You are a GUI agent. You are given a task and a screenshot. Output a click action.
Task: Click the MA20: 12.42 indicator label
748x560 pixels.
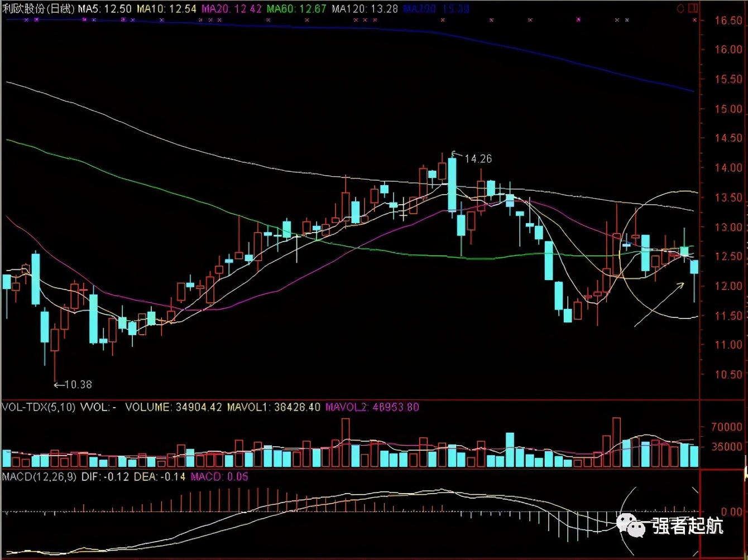[x=231, y=9]
